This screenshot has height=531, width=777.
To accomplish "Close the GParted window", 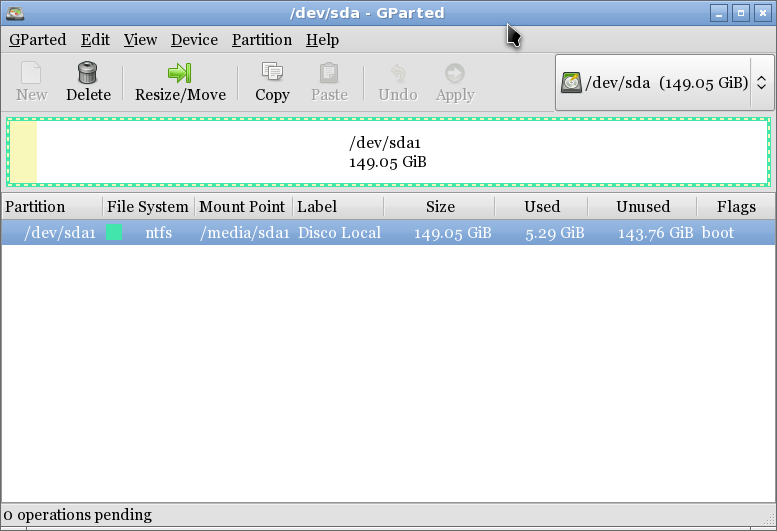I will [x=763, y=13].
